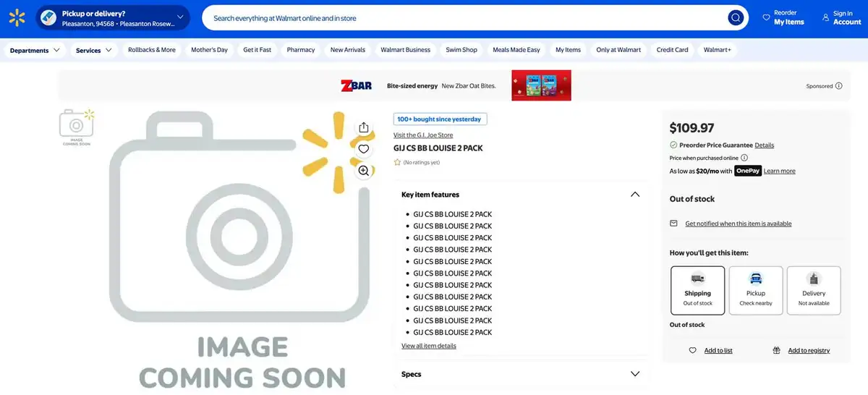
Task: Click the pickup/delivery location icon
Action: tap(48, 18)
